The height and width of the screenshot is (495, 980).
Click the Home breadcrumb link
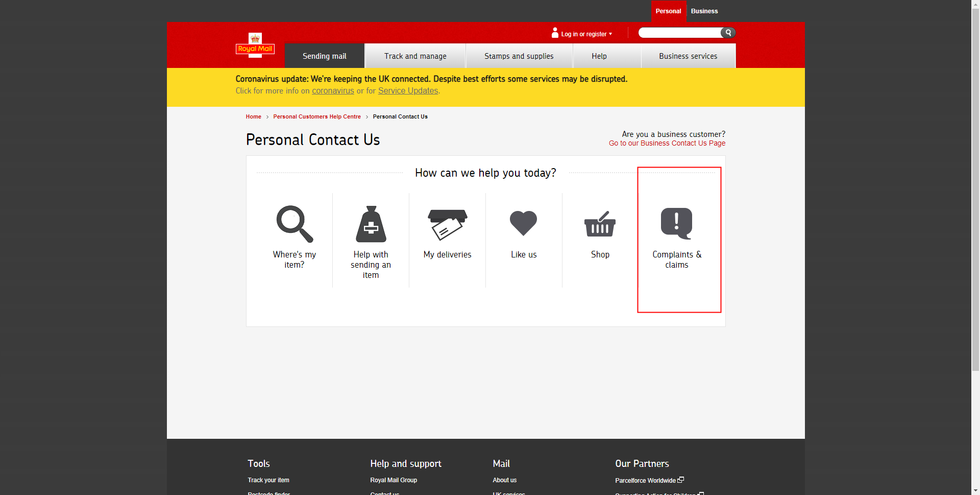[x=253, y=117]
